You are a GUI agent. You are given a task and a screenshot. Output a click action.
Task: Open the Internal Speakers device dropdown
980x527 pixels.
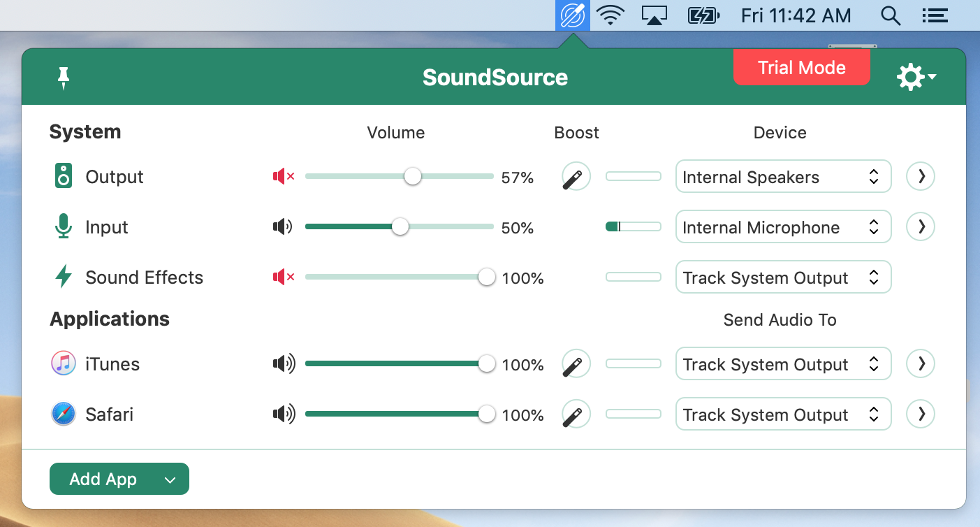[783, 177]
